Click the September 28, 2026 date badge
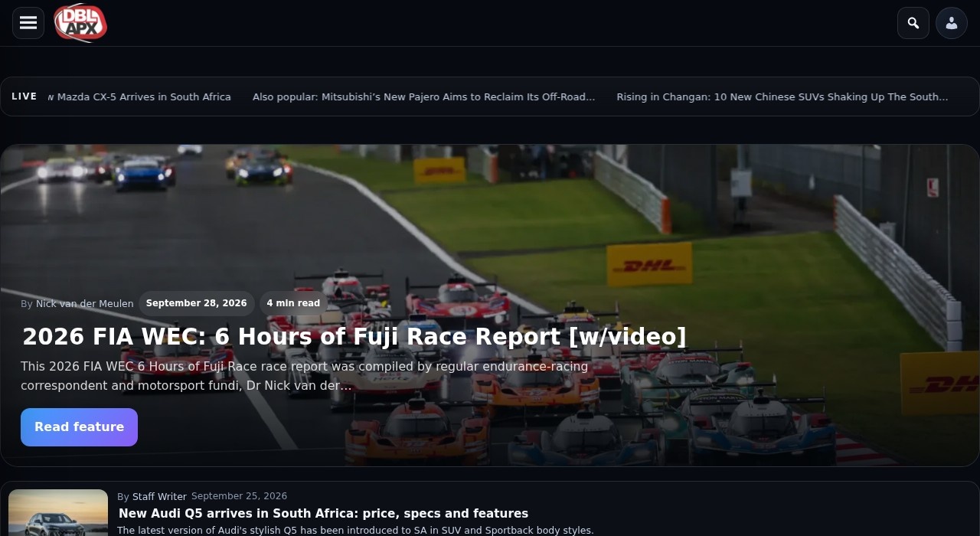Image resolution: width=980 pixels, height=536 pixels. click(197, 303)
